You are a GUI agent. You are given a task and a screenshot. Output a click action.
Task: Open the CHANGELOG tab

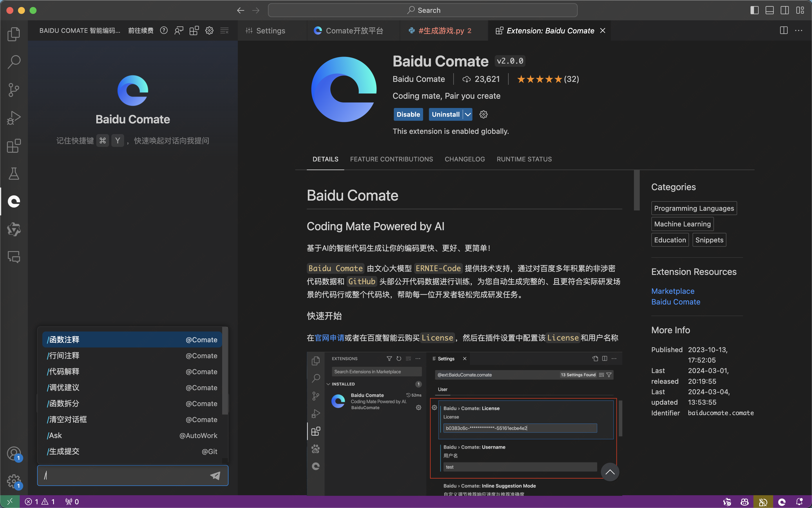(x=465, y=159)
